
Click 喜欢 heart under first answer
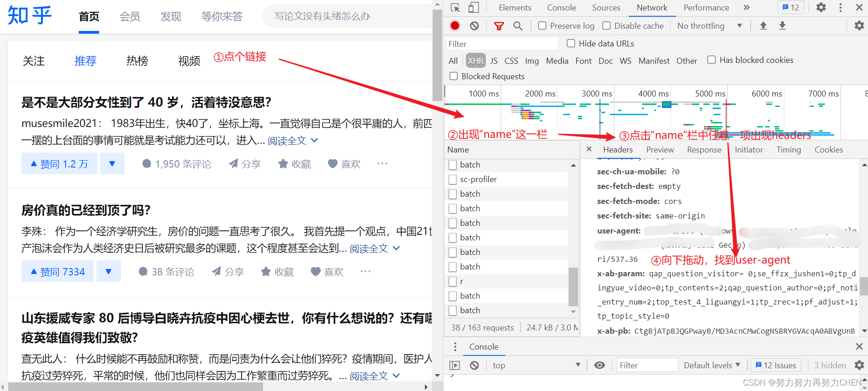(344, 164)
